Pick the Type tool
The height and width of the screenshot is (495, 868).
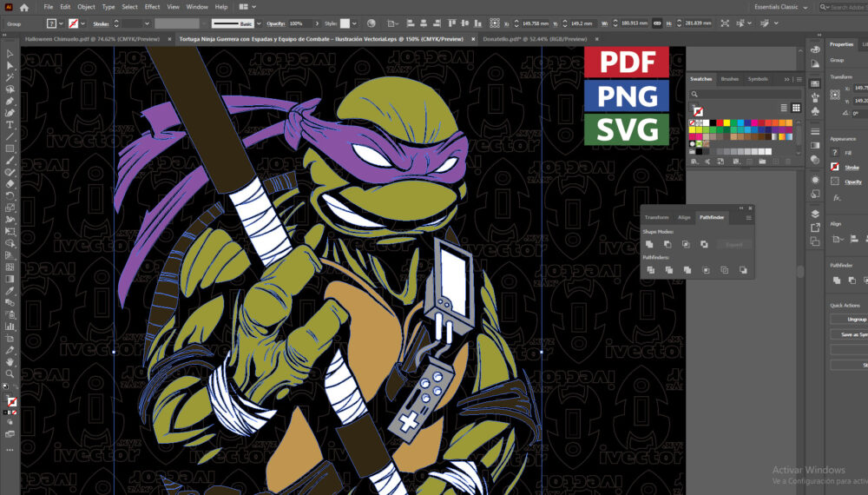point(10,124)
